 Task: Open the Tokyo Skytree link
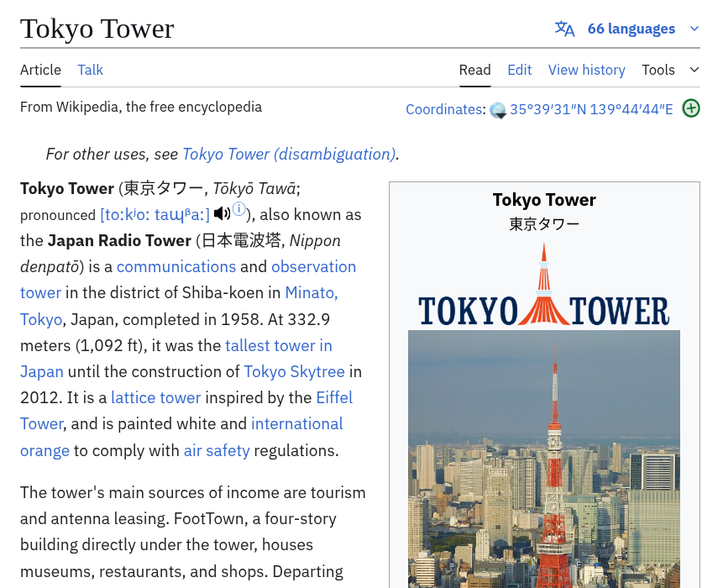294,372
